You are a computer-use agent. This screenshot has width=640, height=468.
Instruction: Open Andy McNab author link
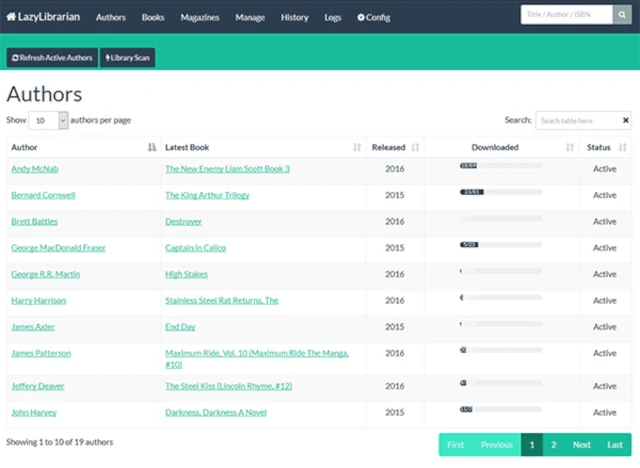[x=35, y=169]
